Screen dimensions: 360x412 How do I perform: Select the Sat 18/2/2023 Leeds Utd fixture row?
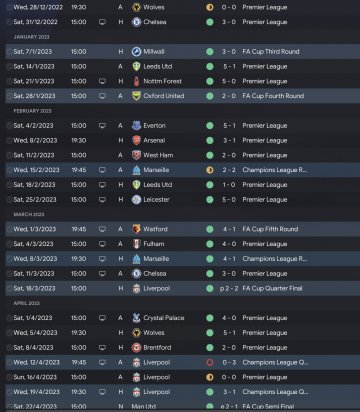[x=182, y=185]
